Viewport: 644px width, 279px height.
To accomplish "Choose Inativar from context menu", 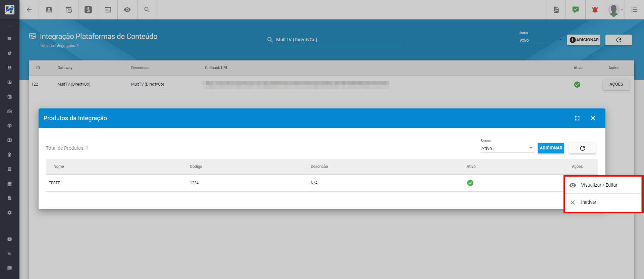I will pyautogui.click(x=589, y=202).
